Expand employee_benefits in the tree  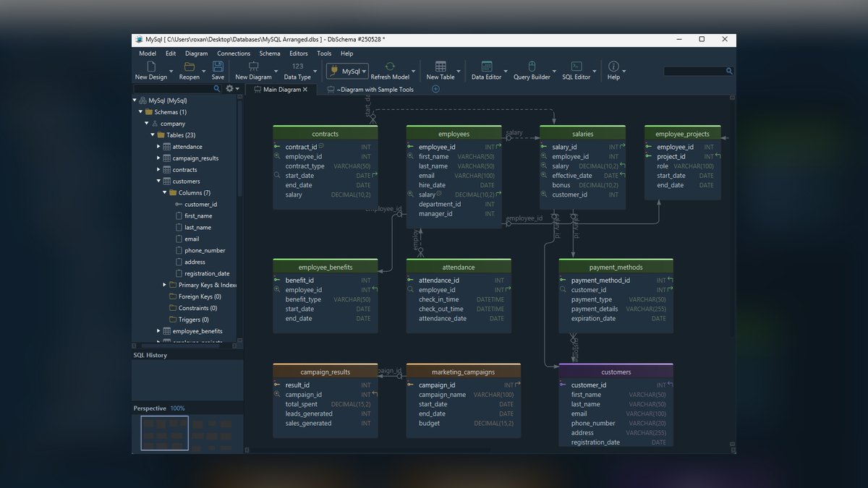tap(158, 331)
